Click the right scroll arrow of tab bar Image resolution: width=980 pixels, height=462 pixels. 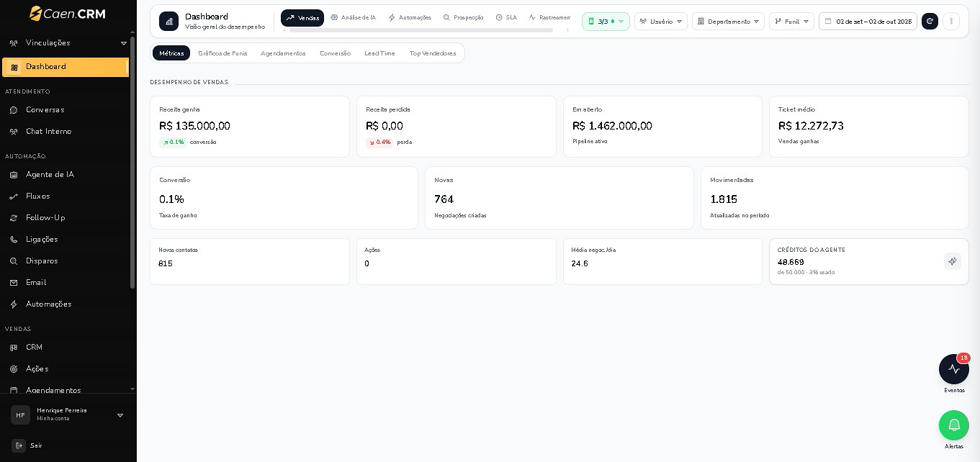tap(567, 30)
